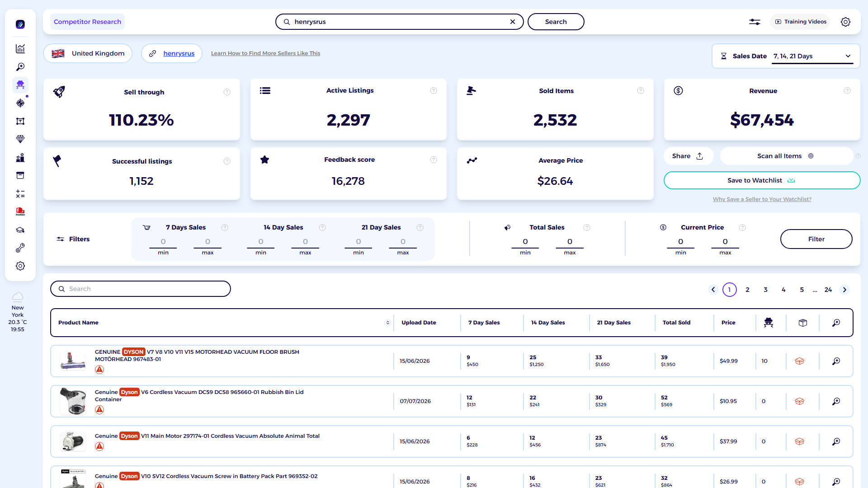This screenshot has height=488, width=868.
Task: Click the Share button
Action: tap(688, 156)
